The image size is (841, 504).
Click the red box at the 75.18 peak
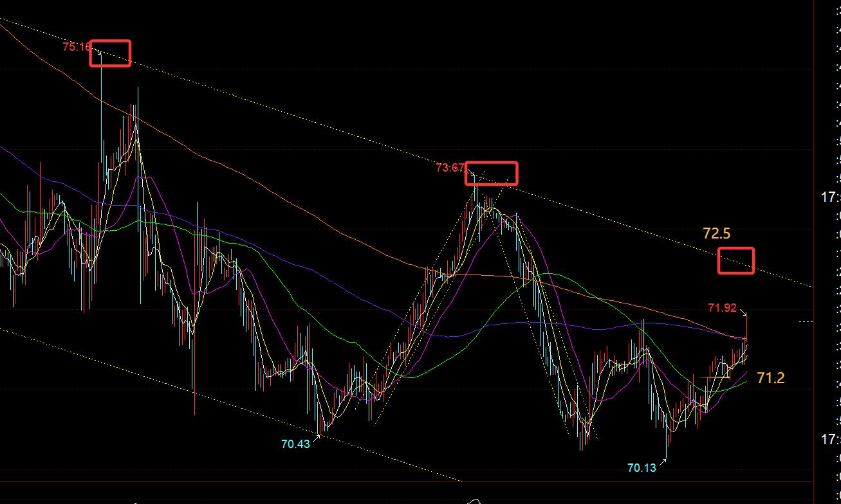(x=110, y=53)
